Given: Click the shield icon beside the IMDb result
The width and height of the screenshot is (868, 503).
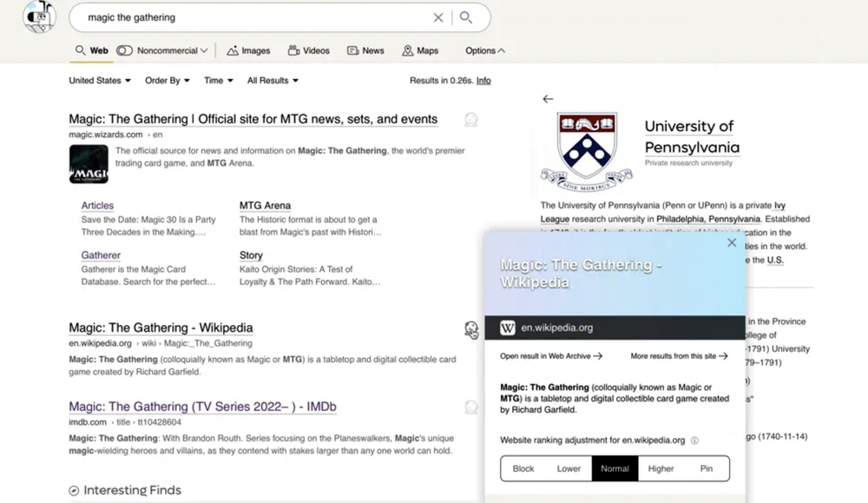Looking at the screenshot, I should click(x=471, y=407).
